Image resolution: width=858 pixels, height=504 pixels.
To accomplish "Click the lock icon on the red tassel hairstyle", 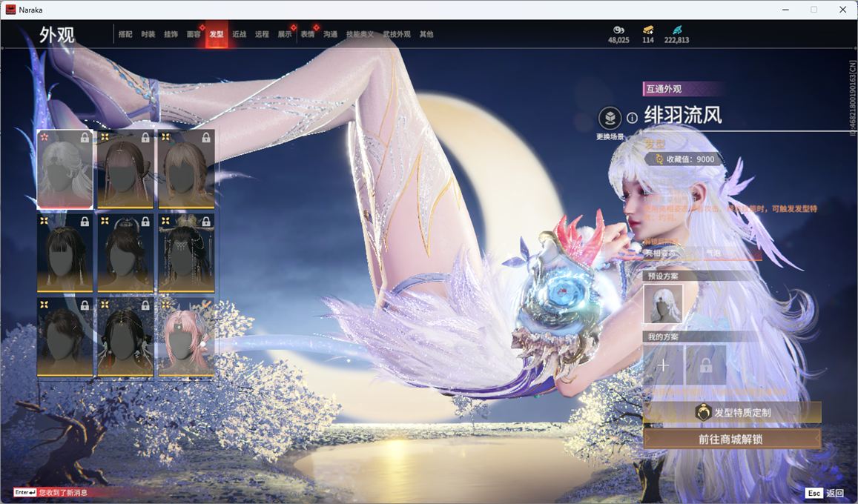I will point(145,305).
